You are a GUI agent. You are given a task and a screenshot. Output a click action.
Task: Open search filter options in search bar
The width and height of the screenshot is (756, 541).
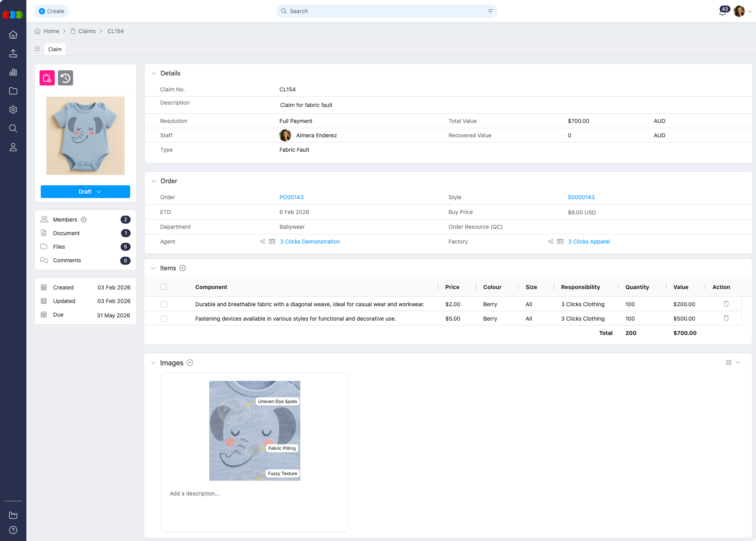click(490, 11)
